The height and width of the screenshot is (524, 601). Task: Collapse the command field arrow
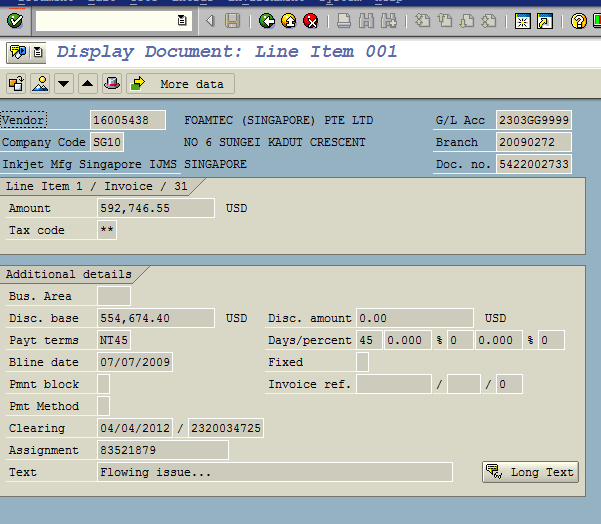[210, 20]
